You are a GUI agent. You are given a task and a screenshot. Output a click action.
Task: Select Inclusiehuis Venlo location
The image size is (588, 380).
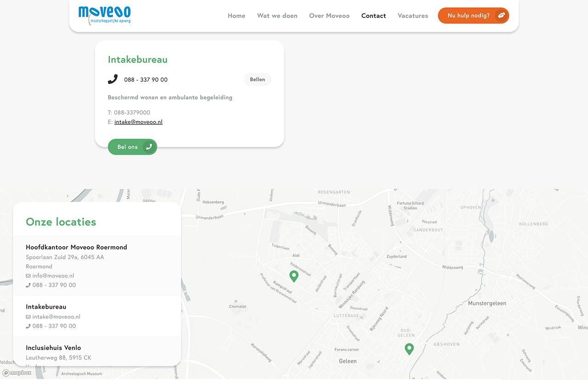53,347
